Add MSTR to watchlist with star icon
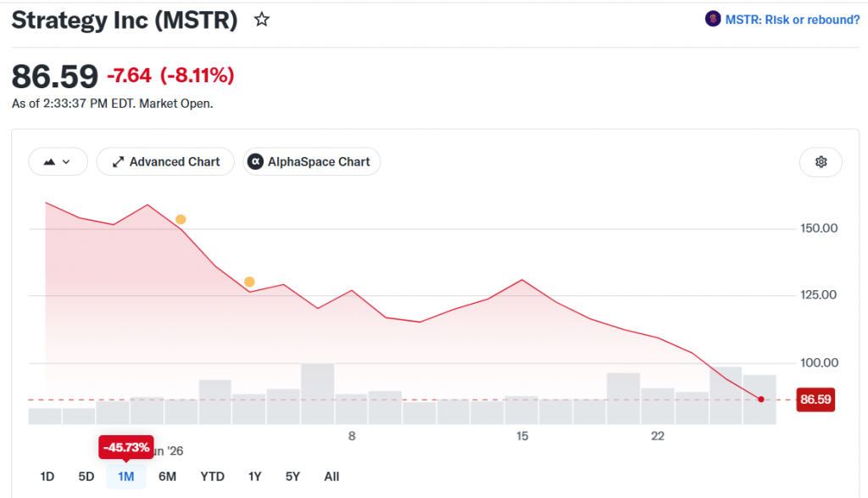 pyautogui.click(x=261, y=20)
